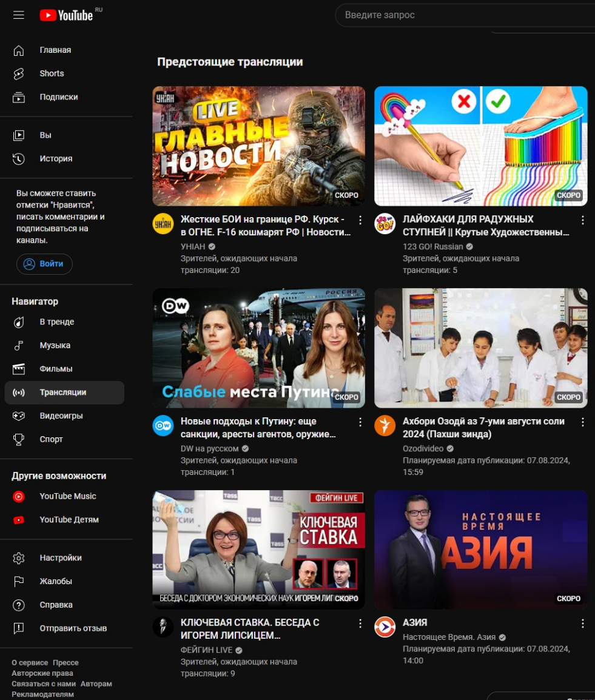Viewport: 595px width, 700px height.
Task: Click the Отправить отзыв feedback icon
Action: coord(19,628)
